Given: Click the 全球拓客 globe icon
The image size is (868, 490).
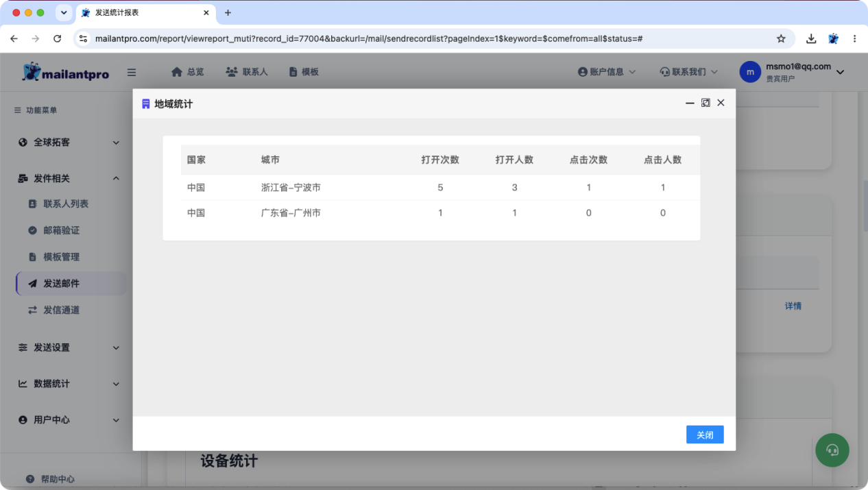Looking at the screenshot, I should 23,143.
